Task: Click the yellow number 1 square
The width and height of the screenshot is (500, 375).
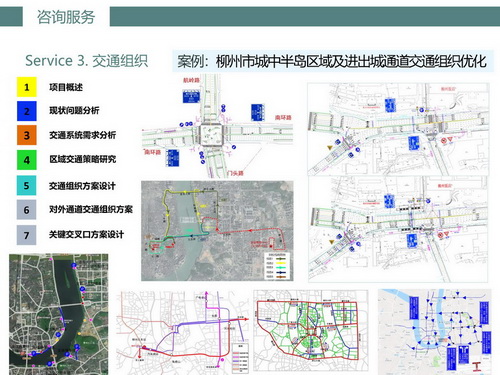Action: [27, 87]
